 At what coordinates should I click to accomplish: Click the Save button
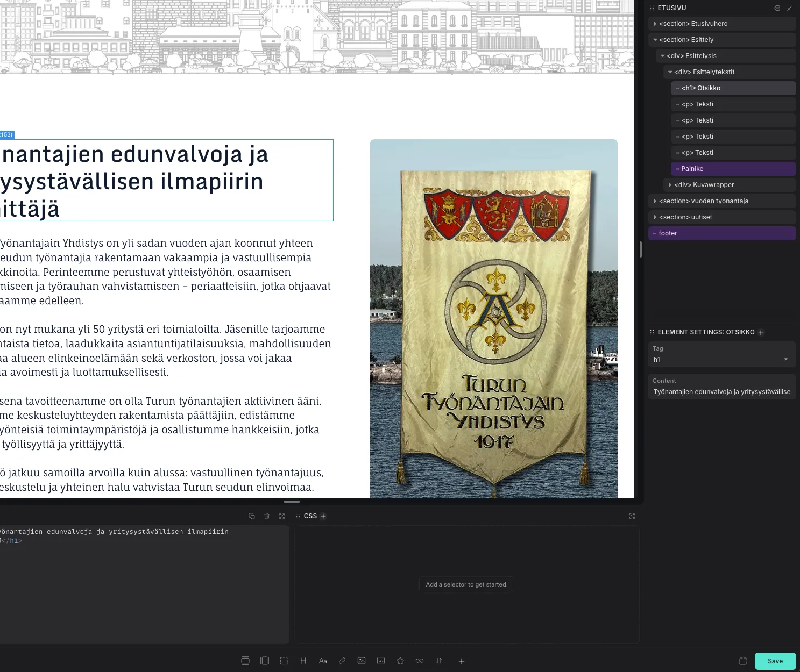click(775, 661)
